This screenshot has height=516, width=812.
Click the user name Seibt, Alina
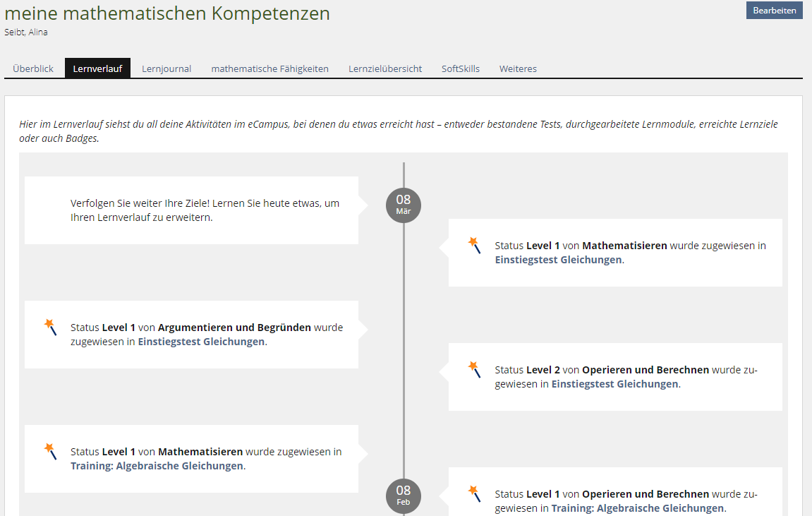click(26, 32)
